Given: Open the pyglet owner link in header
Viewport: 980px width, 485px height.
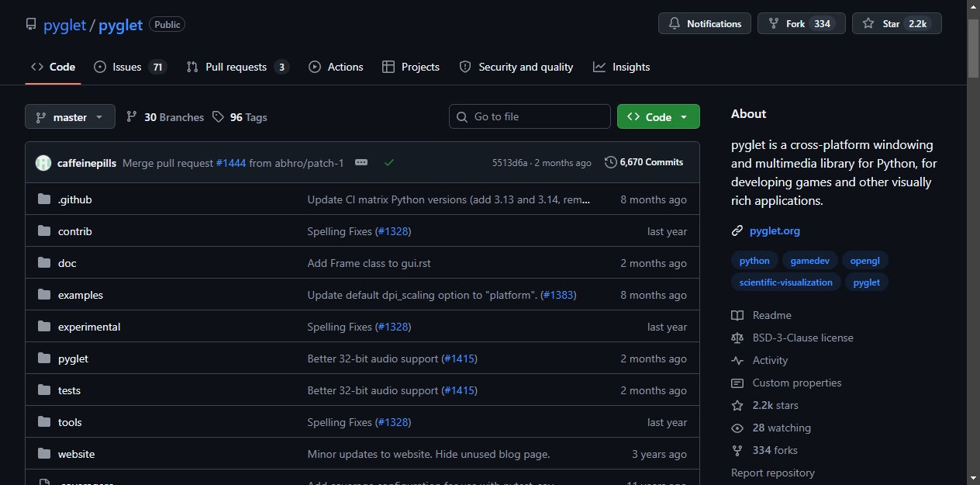Looking at the screenshot, I should (x=65, y=25).
